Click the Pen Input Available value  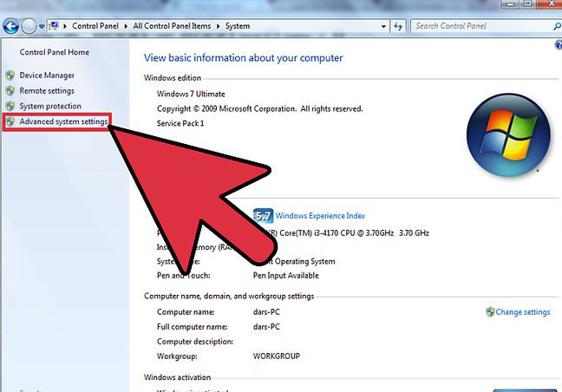click(x=286, y=276)
